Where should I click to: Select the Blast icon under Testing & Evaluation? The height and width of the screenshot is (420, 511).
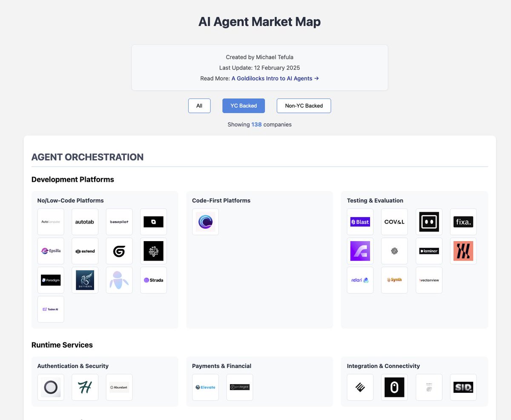[x=360, y=222]
